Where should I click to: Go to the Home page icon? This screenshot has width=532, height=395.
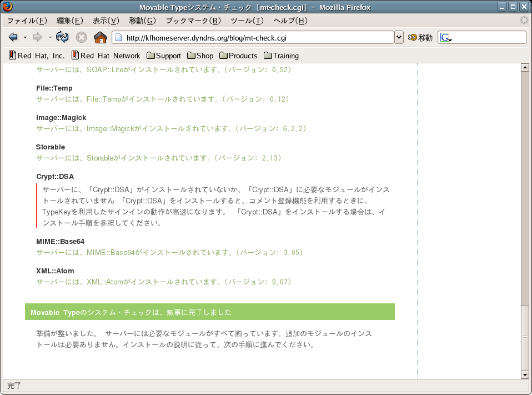pyautogui.click(x=100, y=37)
